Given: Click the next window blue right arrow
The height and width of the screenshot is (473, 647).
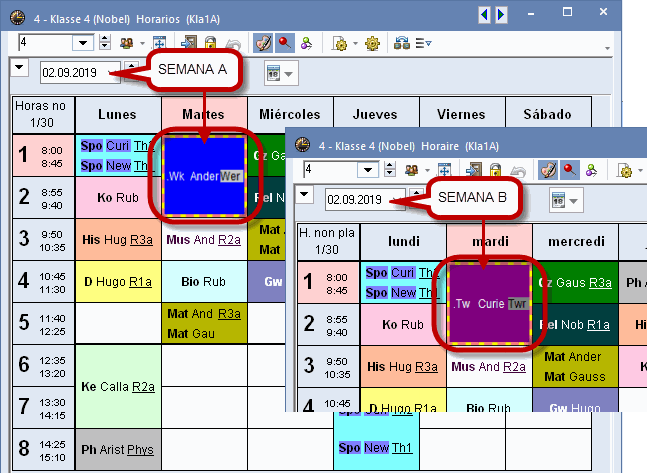Looking at the screenshot, I should tap(501, 15).
